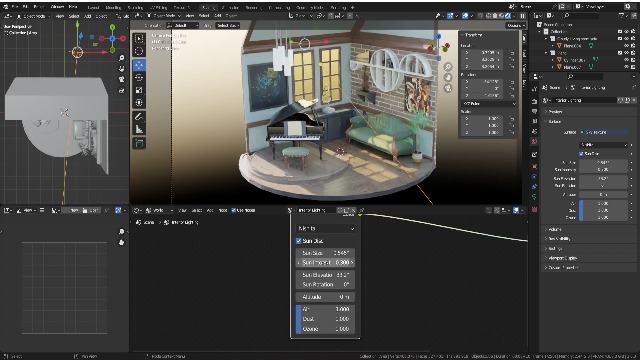The image size is (640, 360).
Task: Open the Help menu
Action: pyautogui.click(x=73, y=7)
